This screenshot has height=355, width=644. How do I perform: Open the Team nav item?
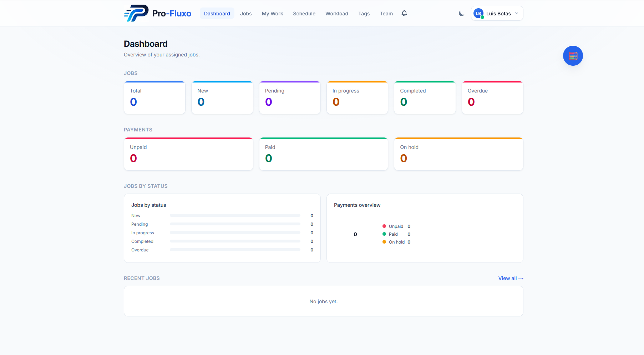pos(386,14)
